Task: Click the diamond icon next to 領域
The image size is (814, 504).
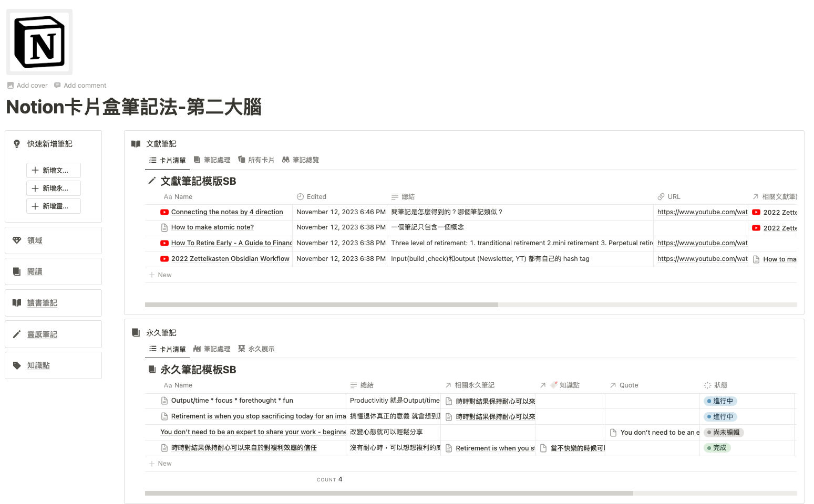Action: coord(17,240)
